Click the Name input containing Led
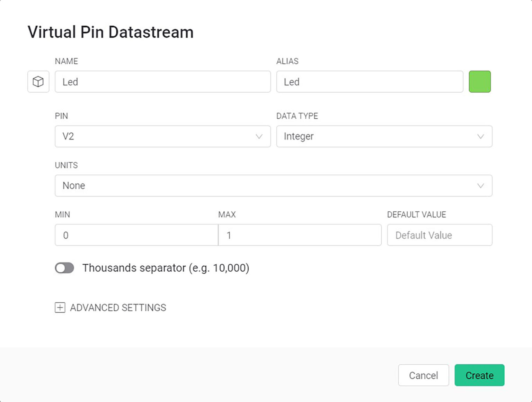The width and height of the screenshot is (532, 402). coord(162,82)
